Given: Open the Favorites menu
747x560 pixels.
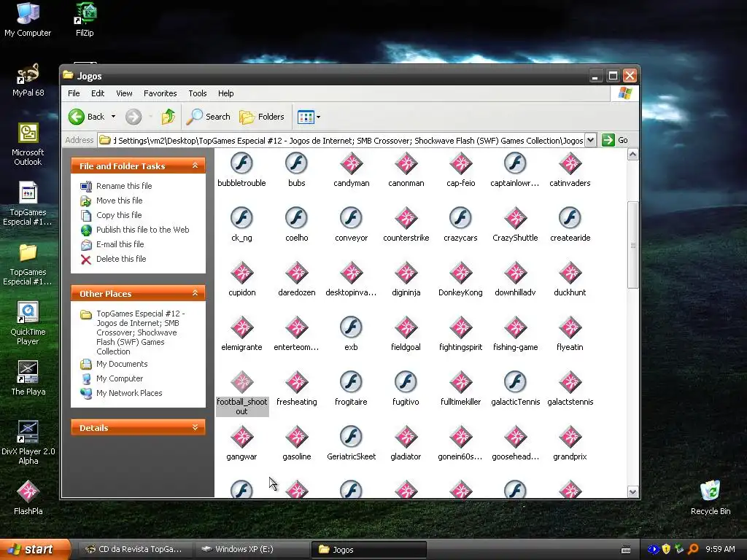Looking at the screenshot, I should (x=160, y=93).
